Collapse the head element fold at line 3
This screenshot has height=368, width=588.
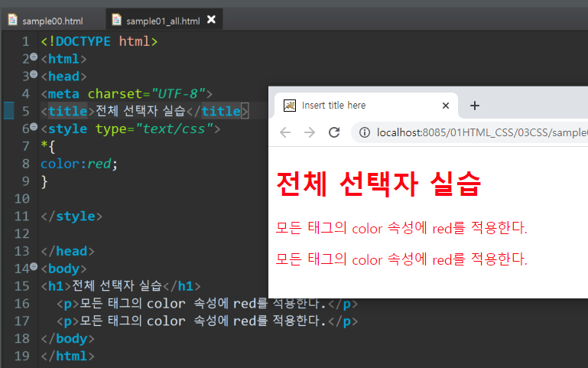[34, 74]
